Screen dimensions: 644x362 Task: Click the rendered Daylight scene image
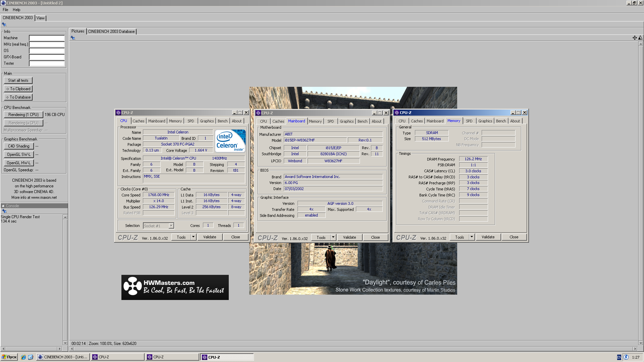pyautogui.click(x=353, y=268)
